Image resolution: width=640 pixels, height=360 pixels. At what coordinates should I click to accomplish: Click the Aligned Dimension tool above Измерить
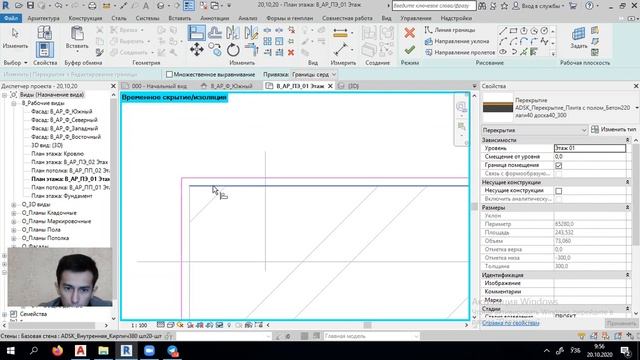pos(340,33)
